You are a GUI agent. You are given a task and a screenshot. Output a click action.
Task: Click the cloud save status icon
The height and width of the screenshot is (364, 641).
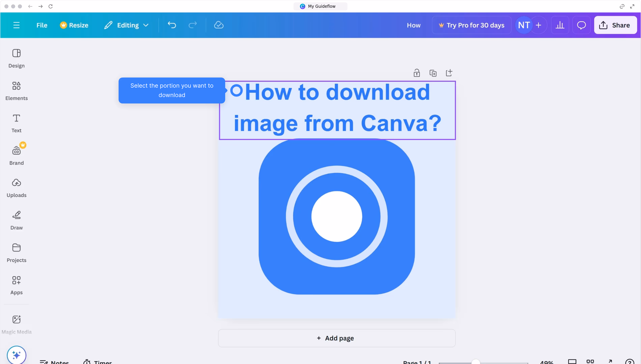[219, 25]
